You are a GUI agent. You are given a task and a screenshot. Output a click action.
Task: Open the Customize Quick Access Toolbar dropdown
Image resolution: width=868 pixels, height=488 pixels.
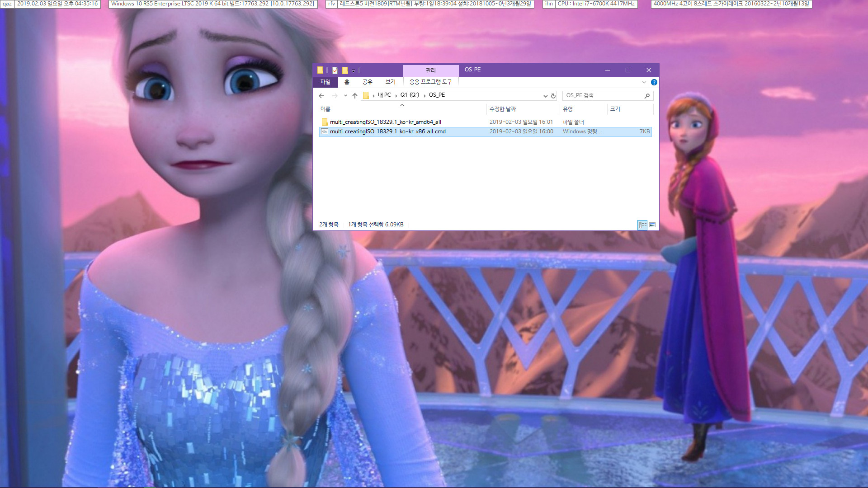pos(354,70)
